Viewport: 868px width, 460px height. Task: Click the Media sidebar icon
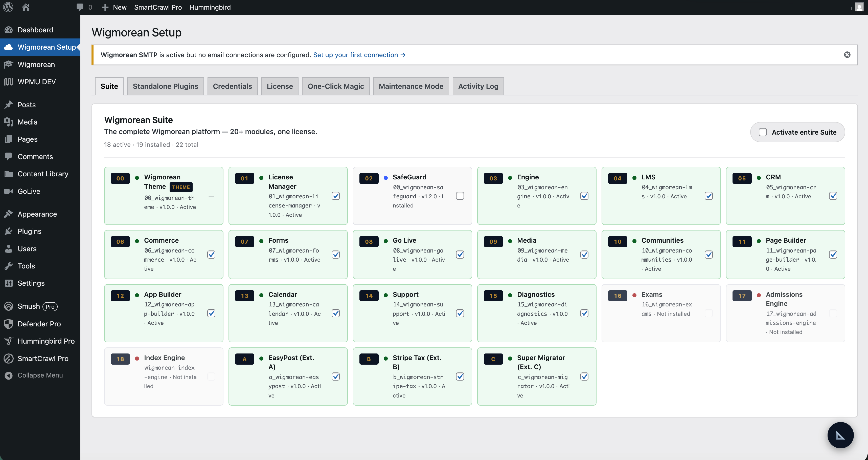[x=9, y=122]
